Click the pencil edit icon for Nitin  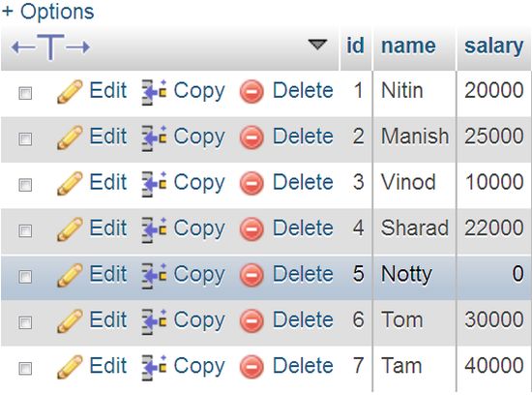tap(70, 92)
